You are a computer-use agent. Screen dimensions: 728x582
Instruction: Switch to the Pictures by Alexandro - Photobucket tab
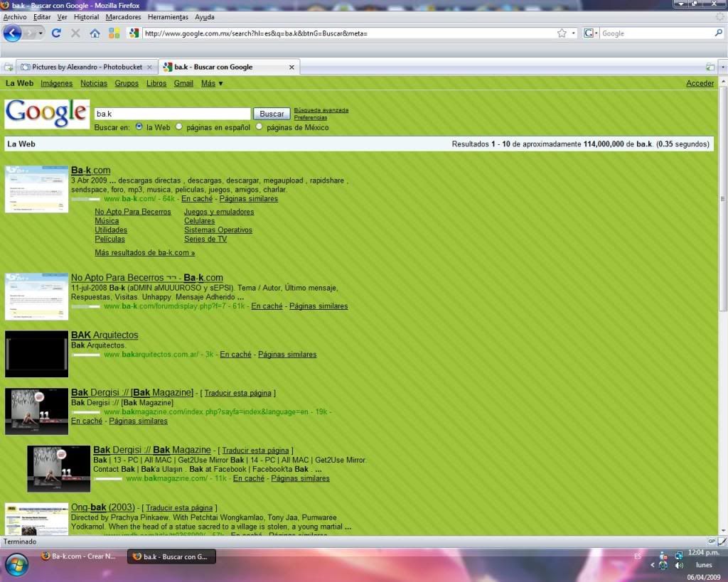tap(87, 68)
